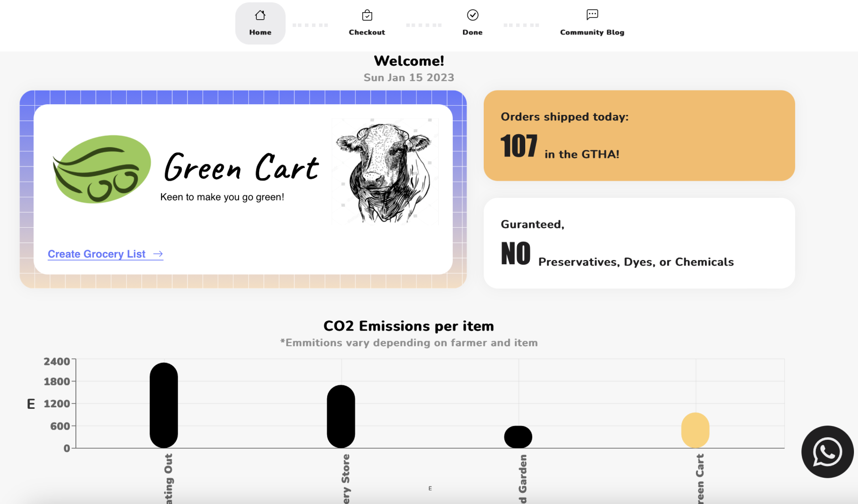The width and height of the screenshot is (858, 504).
Task: Click the Sun Jan 15 2023 date text
Action: pos(408,77)
